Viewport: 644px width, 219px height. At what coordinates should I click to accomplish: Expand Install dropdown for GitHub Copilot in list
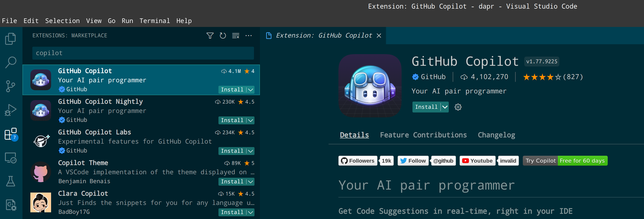pyautogui.click(x=251, y=90)
